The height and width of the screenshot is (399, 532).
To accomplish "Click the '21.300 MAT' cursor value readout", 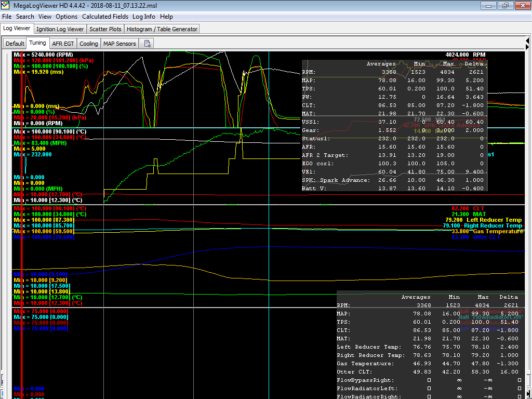I will [468, 215].
